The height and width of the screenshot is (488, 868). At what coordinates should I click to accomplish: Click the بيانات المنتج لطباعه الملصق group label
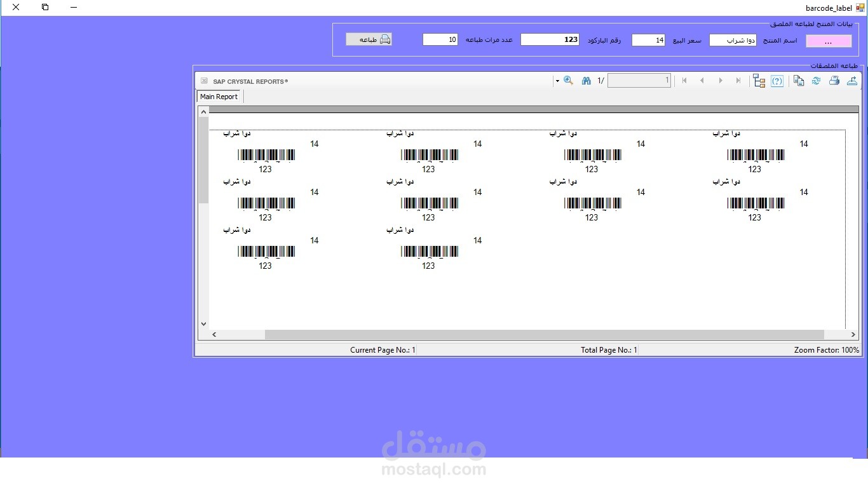click(x=811, y=24)
